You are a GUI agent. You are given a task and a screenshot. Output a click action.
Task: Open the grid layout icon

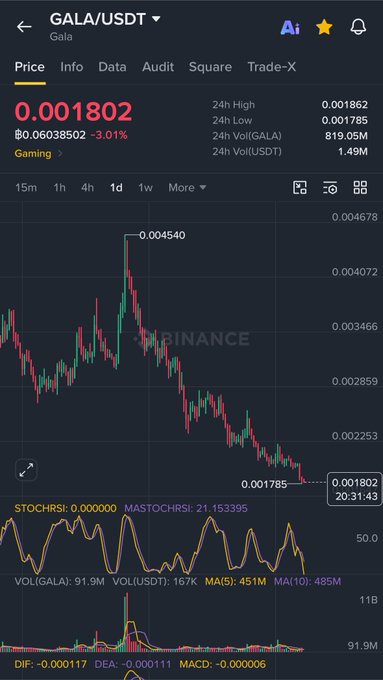(360, 187)
